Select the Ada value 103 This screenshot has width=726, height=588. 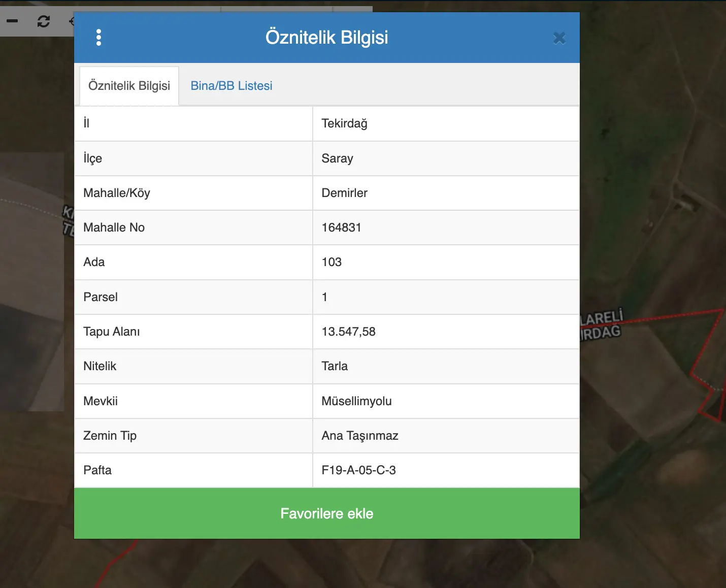click(x=332, y=262)
